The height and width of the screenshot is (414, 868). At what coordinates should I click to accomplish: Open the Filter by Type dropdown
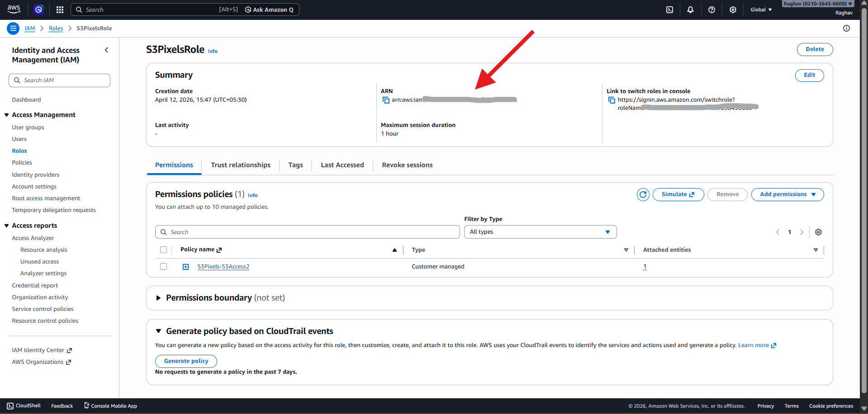click(x=540, y=232)
